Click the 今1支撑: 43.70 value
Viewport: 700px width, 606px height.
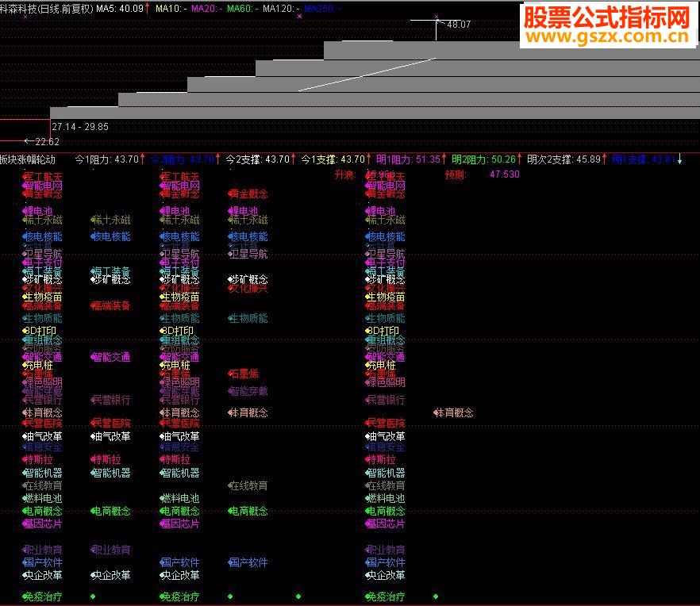333,159
